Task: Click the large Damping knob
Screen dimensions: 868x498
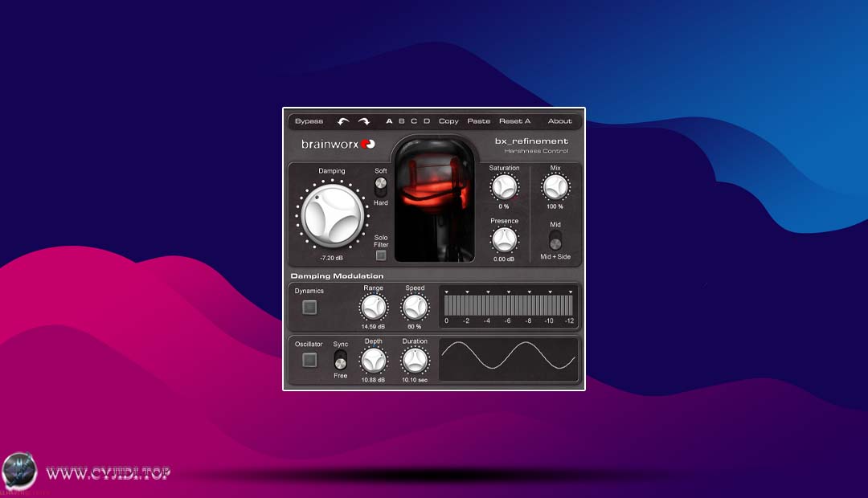Action: coord(333,215)
